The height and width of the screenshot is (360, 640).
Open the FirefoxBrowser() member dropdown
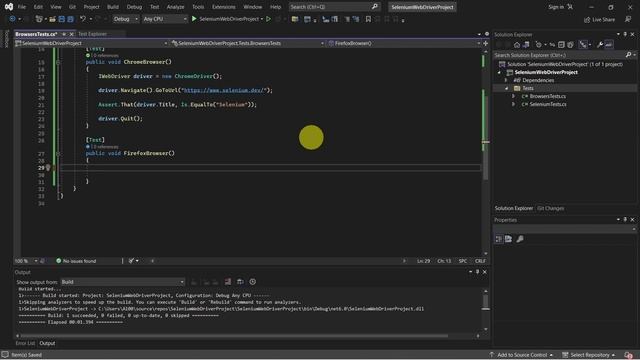click(404, 43)
